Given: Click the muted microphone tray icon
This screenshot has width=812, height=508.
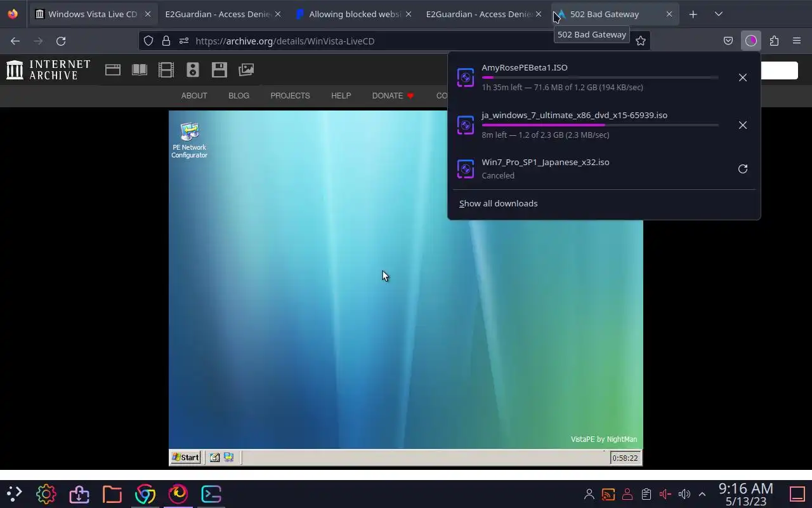Looking at the screenshot, I should (665, 494).
